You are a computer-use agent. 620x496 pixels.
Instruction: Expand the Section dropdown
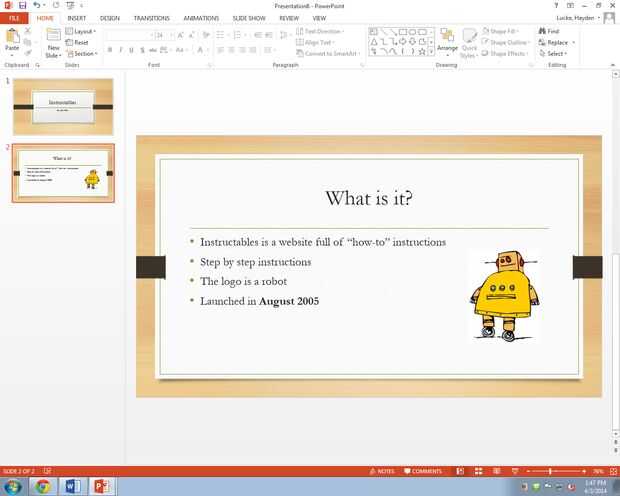(82, 53)
